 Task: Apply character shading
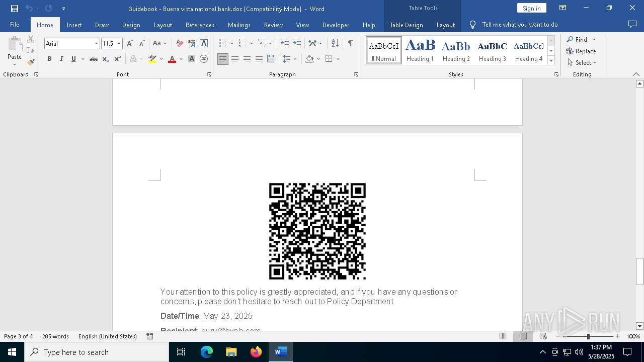click(x=192, y=59)
